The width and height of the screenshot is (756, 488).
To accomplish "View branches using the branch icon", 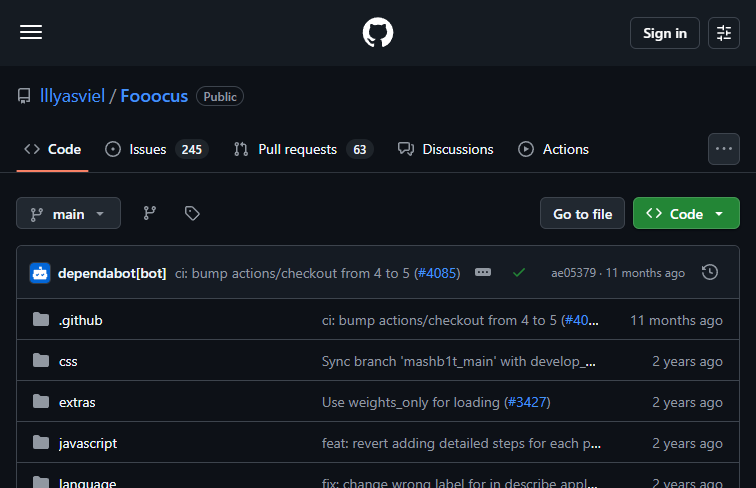I will (x=149, y=213).
